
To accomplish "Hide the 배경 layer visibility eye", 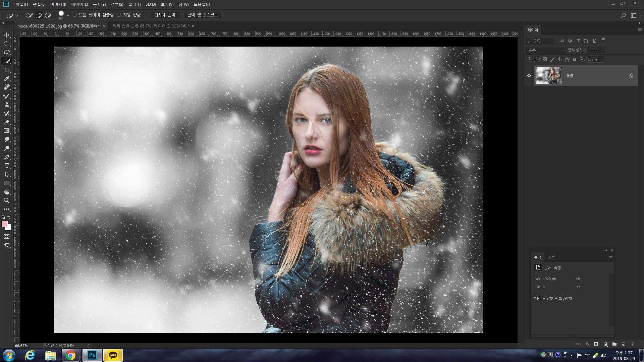I will click(529, 75).
